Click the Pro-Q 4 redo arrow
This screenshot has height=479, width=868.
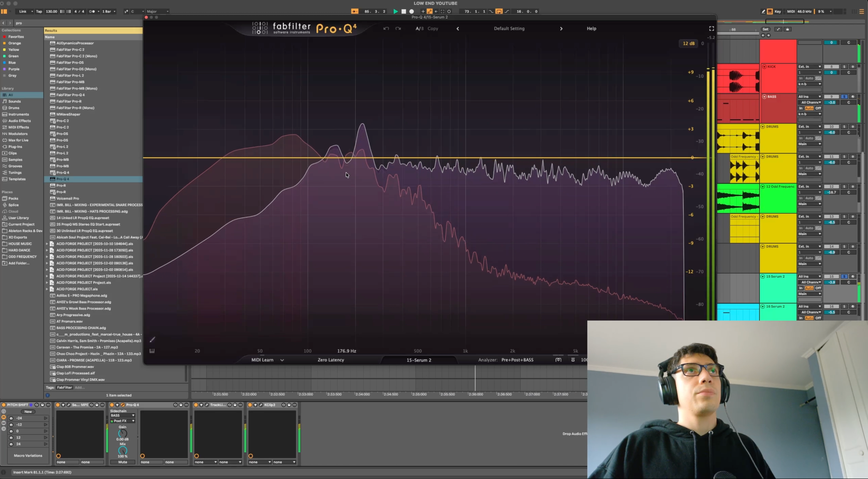398,28
